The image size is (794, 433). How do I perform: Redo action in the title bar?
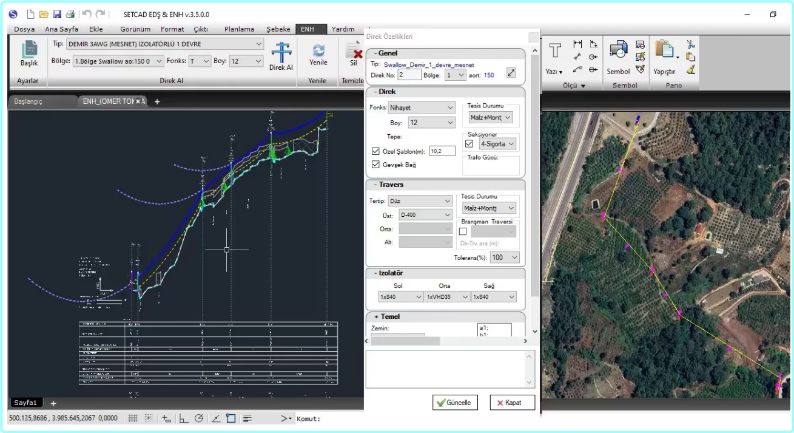(x=101, y=14)
